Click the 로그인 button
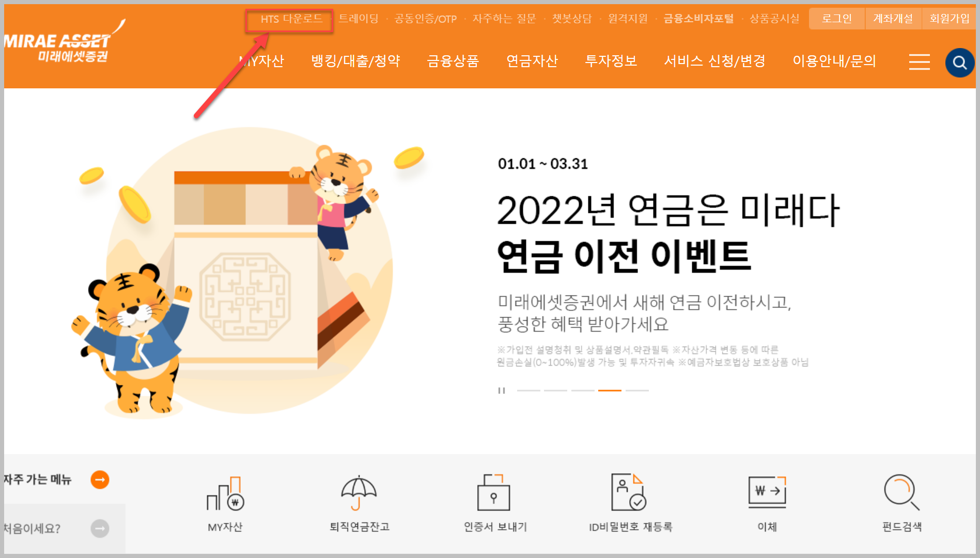 tap(836, 19)
